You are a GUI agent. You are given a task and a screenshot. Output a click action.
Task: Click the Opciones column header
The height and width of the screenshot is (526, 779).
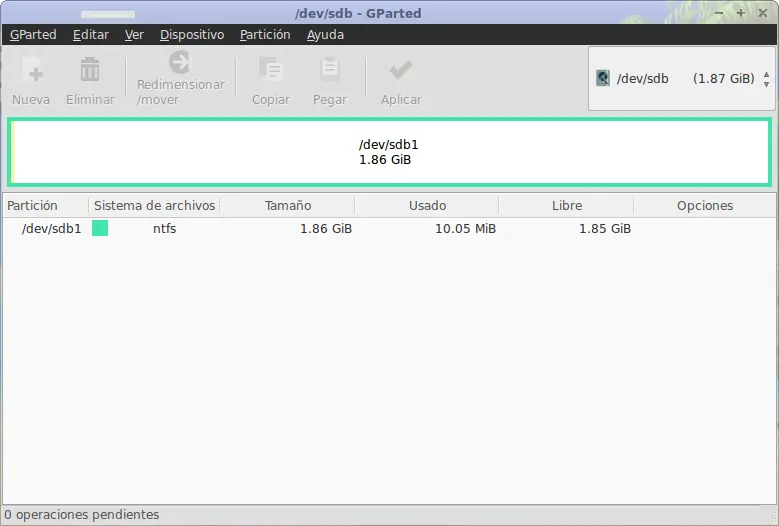click(704, 206)
